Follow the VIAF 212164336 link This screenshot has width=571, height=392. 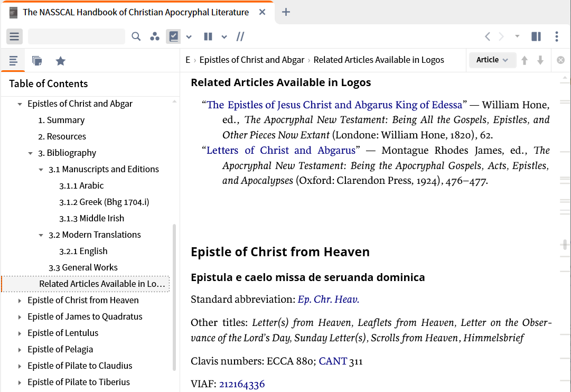(x=242, y=384)
